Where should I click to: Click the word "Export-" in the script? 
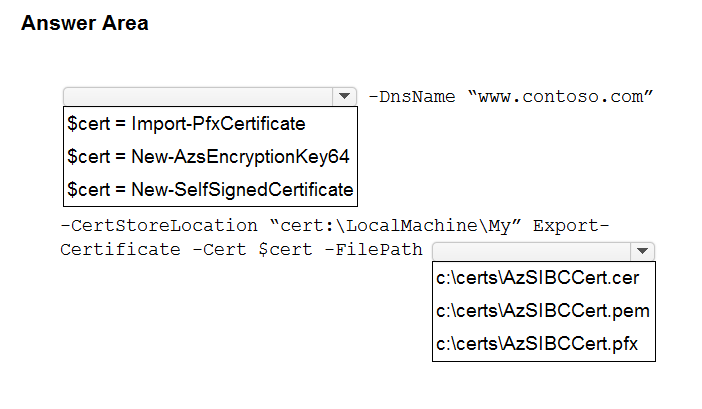pos(571,225)
